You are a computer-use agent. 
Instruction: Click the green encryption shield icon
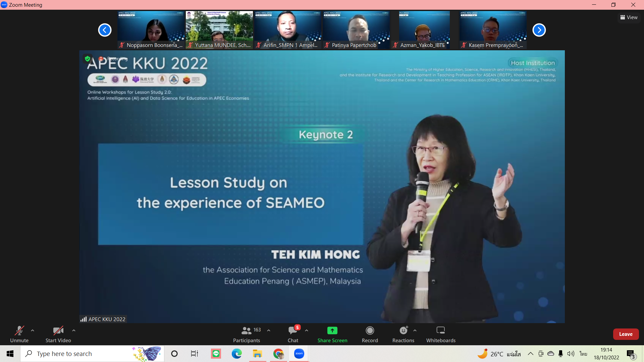(88, 59)
